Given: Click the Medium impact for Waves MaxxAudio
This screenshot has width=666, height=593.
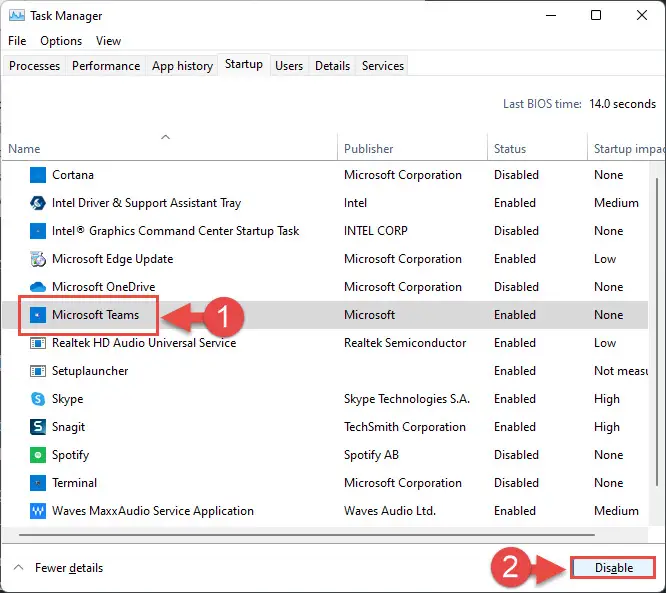Looking at the screenshot, I should pos(616,511).
